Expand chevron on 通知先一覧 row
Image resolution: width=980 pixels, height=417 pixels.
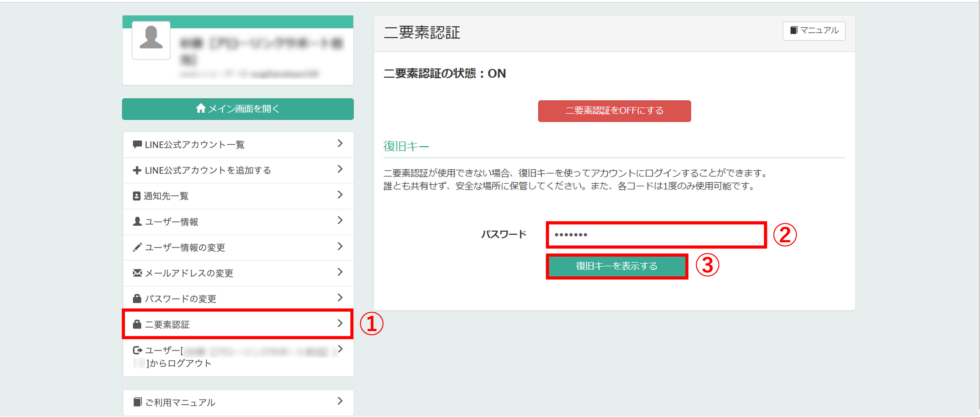pos(340,195)
